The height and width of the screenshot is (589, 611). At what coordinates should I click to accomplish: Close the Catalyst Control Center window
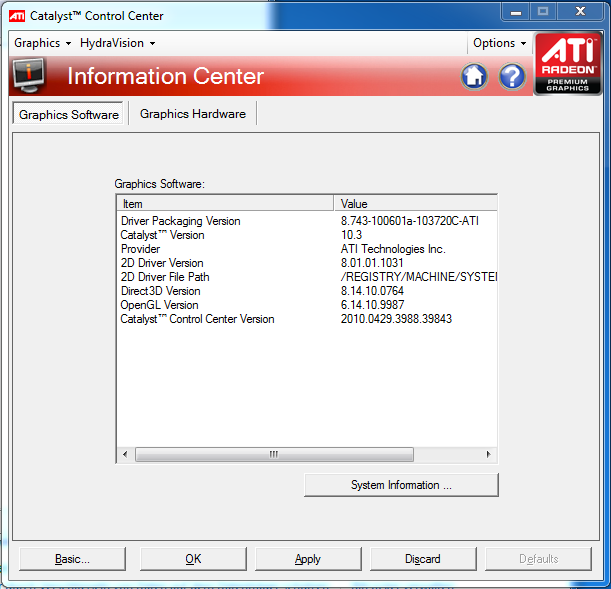581,12
